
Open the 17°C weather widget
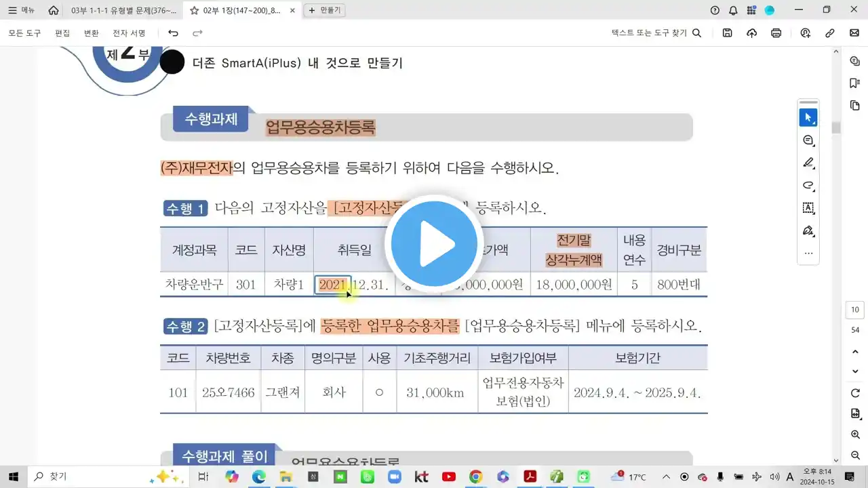tap(629, 476)
